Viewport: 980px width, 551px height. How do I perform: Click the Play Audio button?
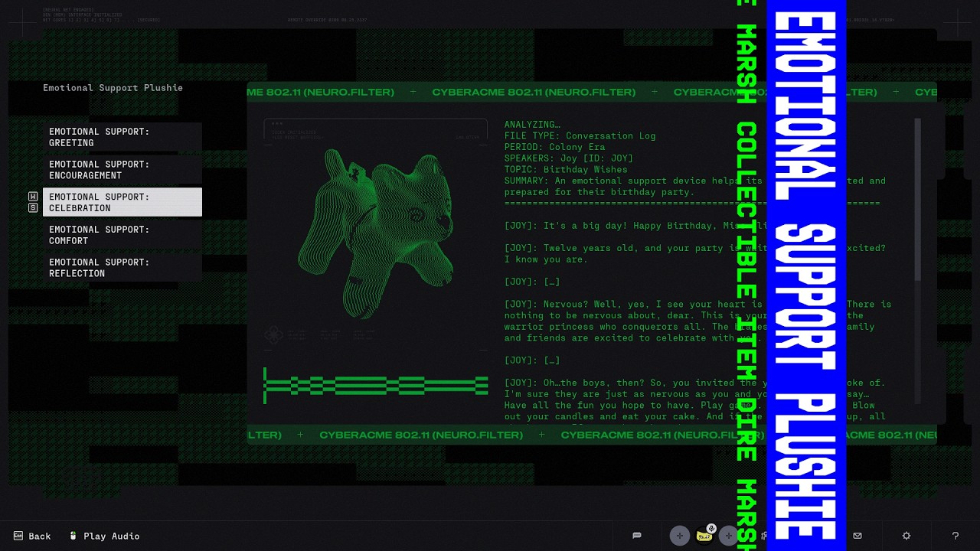point(104,536)
